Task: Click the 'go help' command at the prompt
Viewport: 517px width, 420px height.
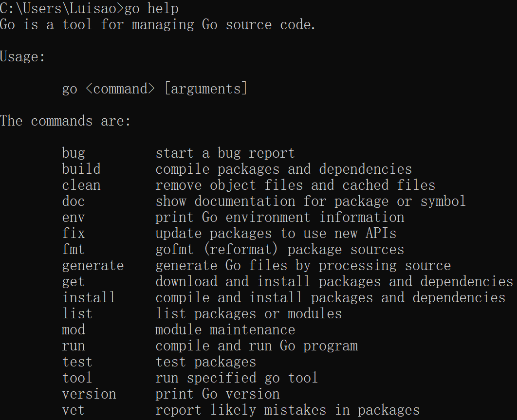Action: (x=151, y=9)
